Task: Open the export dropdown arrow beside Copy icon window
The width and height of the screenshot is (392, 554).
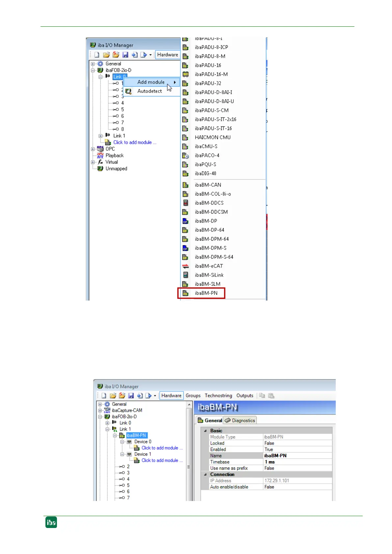Action: point(155,396)
